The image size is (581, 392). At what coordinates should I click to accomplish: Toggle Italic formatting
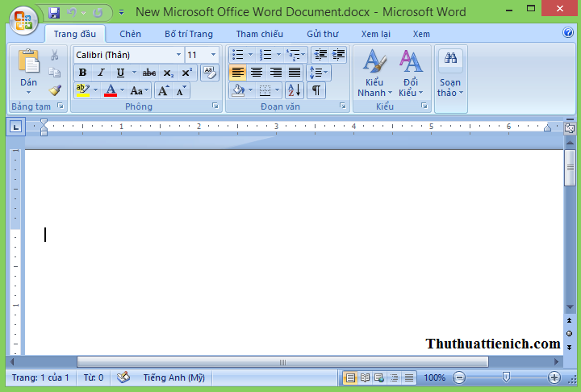101,73
